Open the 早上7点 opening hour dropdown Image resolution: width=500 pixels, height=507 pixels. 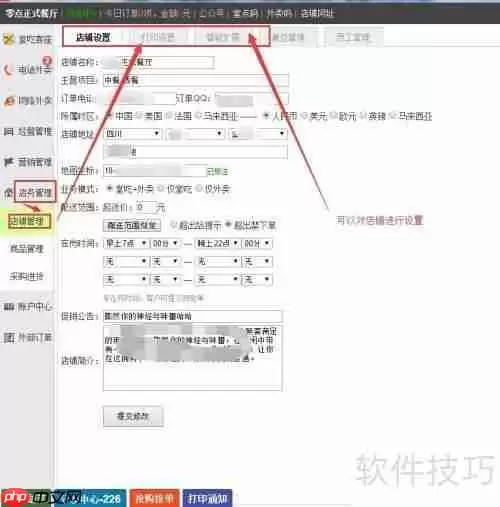click(x=126, y=243)
